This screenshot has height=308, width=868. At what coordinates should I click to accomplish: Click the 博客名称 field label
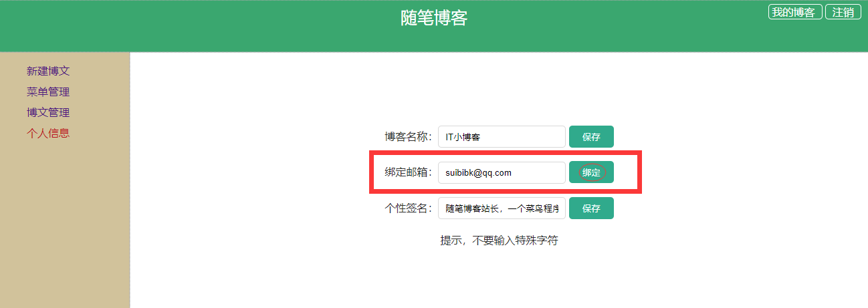click(x=409, y=137)
